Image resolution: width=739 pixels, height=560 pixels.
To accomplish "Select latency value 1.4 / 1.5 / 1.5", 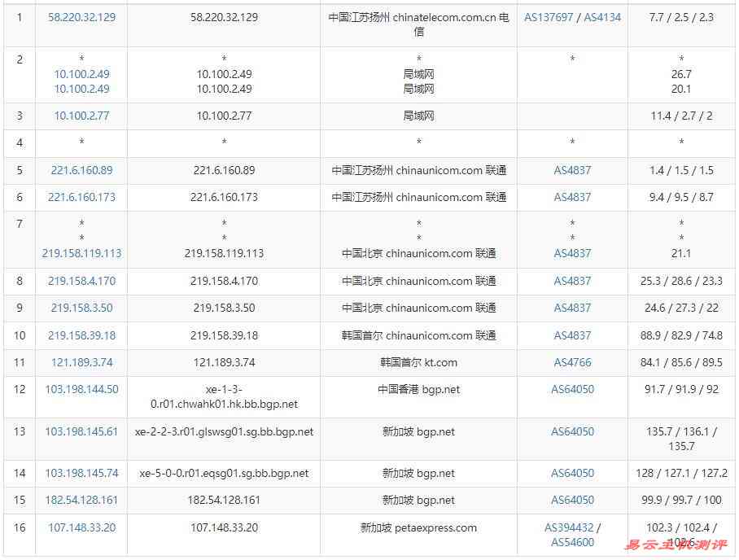I will point(681,171).
